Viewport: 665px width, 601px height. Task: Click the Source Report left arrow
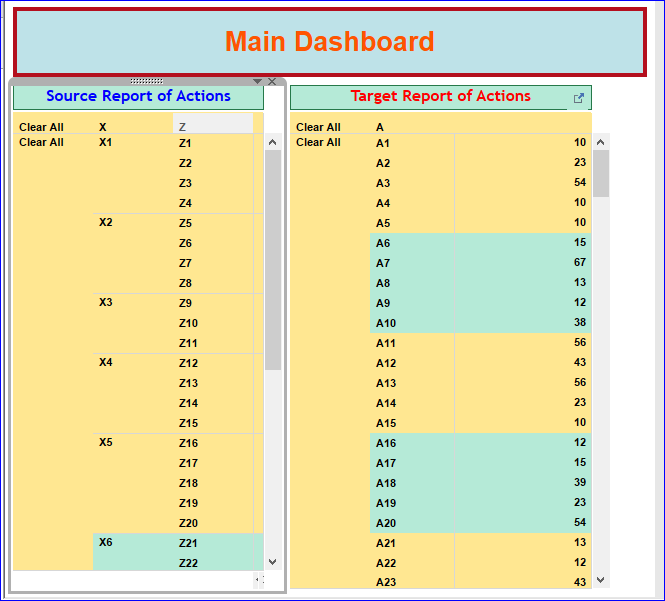[257, 579]
